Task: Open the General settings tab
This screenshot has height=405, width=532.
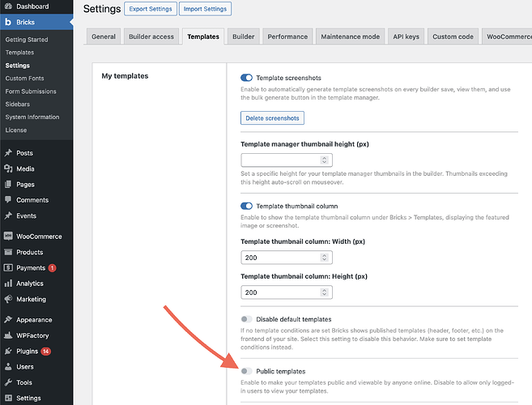Action: pos(104,36)
